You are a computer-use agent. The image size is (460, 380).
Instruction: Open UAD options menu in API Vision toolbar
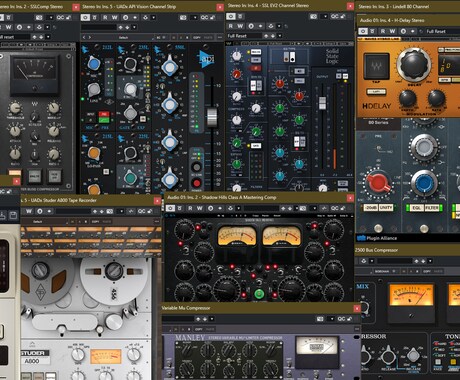click(220, 37)
